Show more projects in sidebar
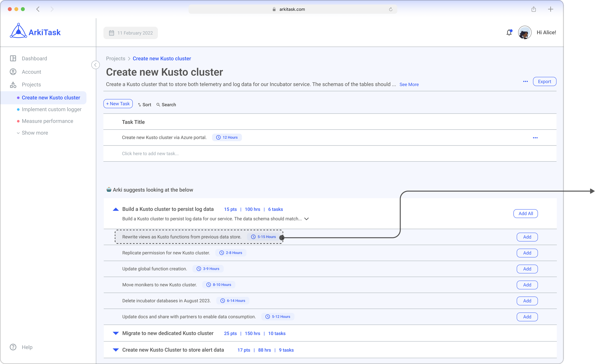The image size is (595, 364). pos(35,133)
